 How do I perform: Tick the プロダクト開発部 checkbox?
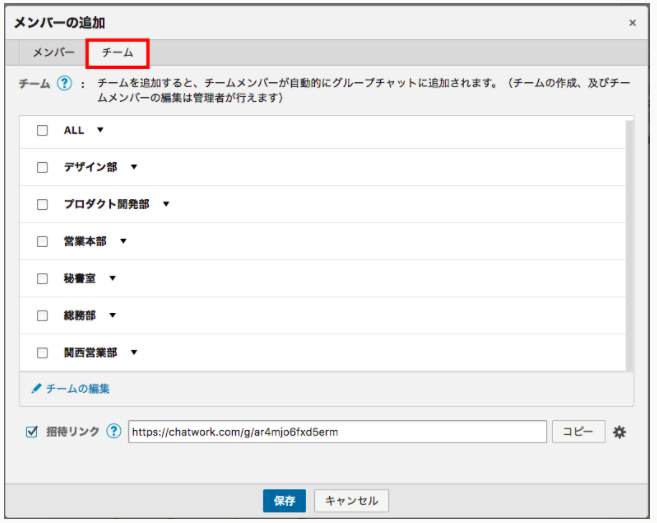(x=42, y=204)
